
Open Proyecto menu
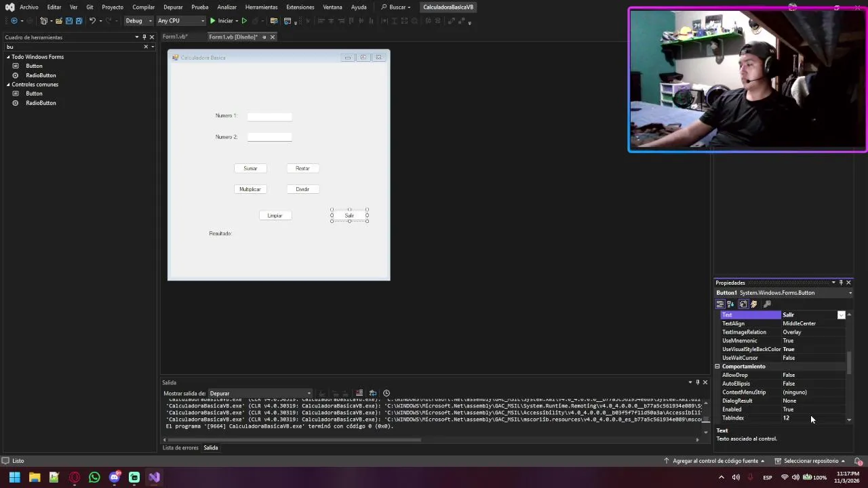(113, 7)
